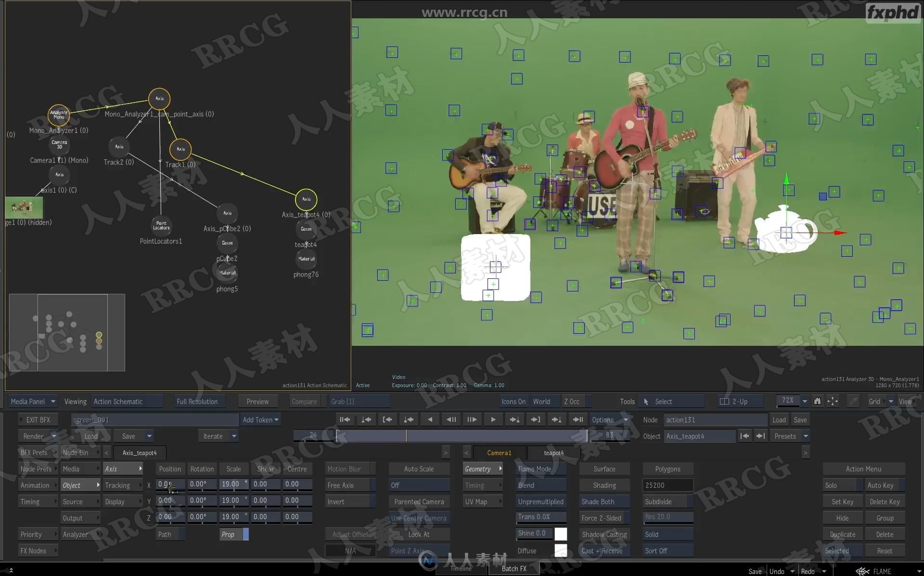The height and width of the screenshot is (576, 924).
Task: Click the Select tool icon in toolbar
Action: 647,402
